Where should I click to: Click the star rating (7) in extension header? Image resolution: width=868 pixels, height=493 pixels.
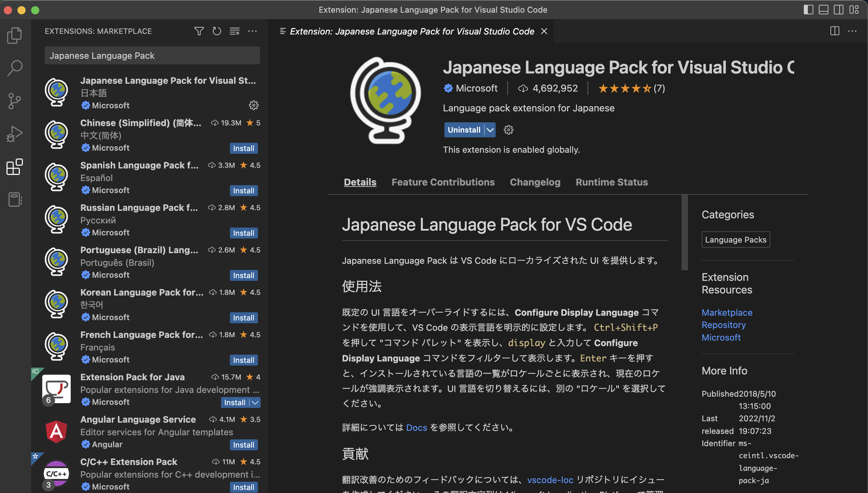[x=631, y=88]
